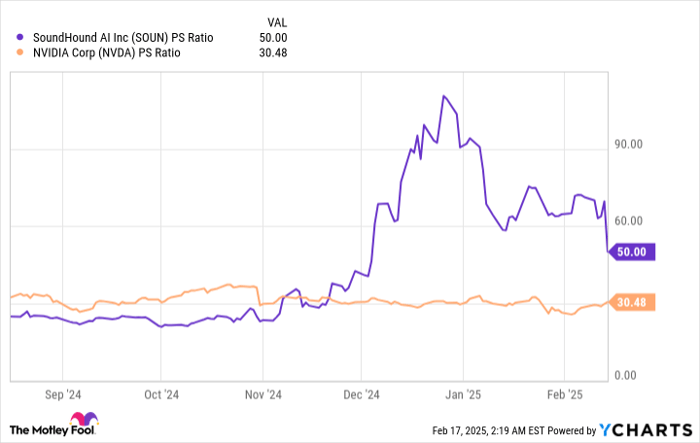This screenshot has height=443, width=700.
Task: Click the orange NVIDIA legend dot
Action: click(20, 52)
